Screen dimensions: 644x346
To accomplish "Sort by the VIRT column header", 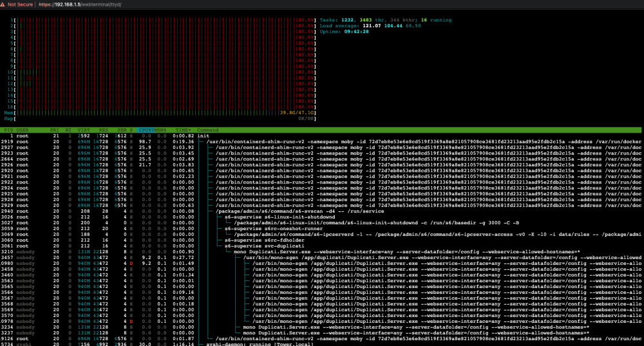I will (84, 130).
